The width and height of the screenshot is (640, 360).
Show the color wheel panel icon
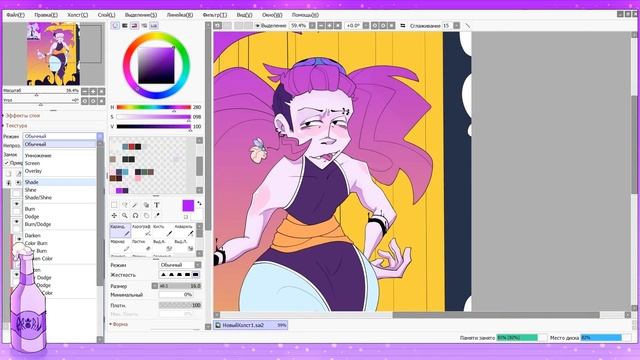(115, 25)
